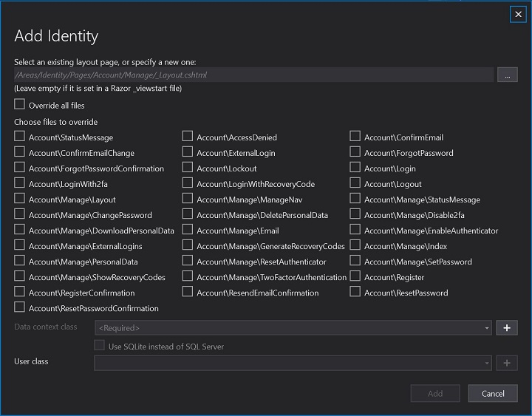This screenshot has height=416, width=532.
Task: Check Account\AccessDenied
Action: tap(187, 136)
